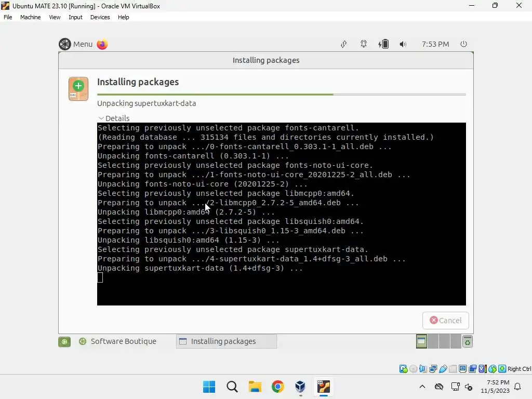Click the VirtualBox hard disk activity indicator
This screenshot has width=532, height=399.
pos(403,369)
